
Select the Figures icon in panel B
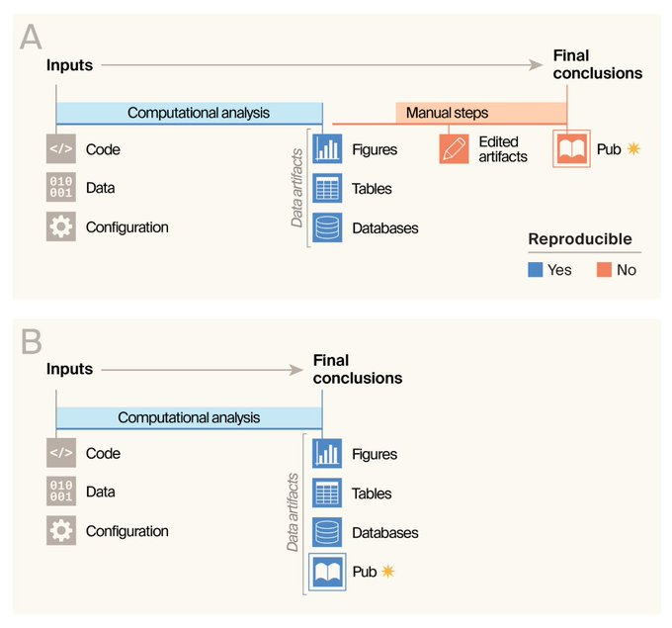coord(327,454)
